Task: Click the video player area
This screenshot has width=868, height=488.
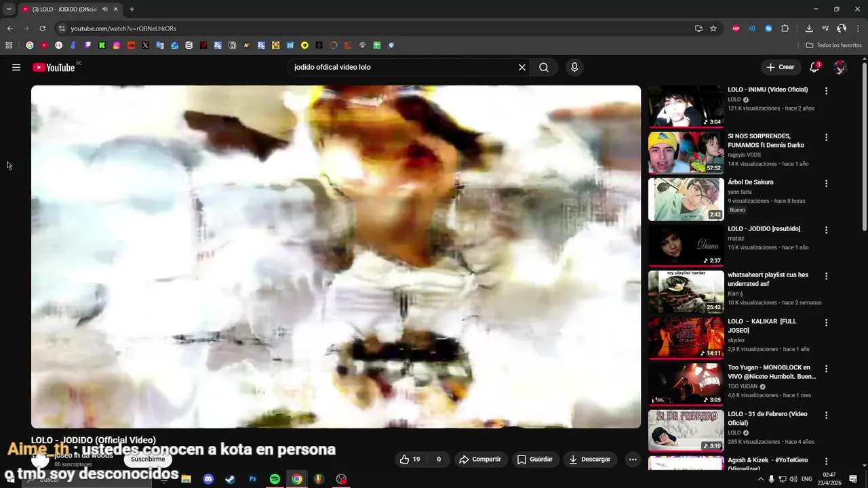Action: [336, 256]
